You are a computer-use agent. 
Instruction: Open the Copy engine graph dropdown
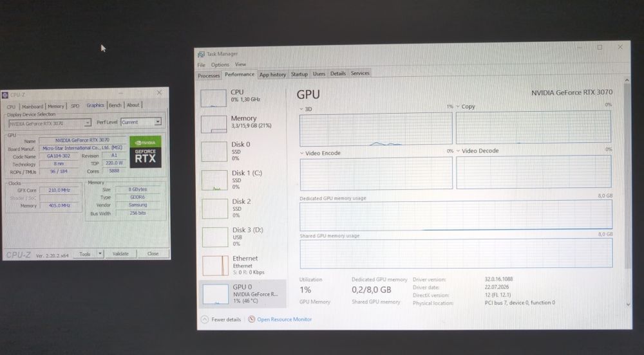[458, 107]
